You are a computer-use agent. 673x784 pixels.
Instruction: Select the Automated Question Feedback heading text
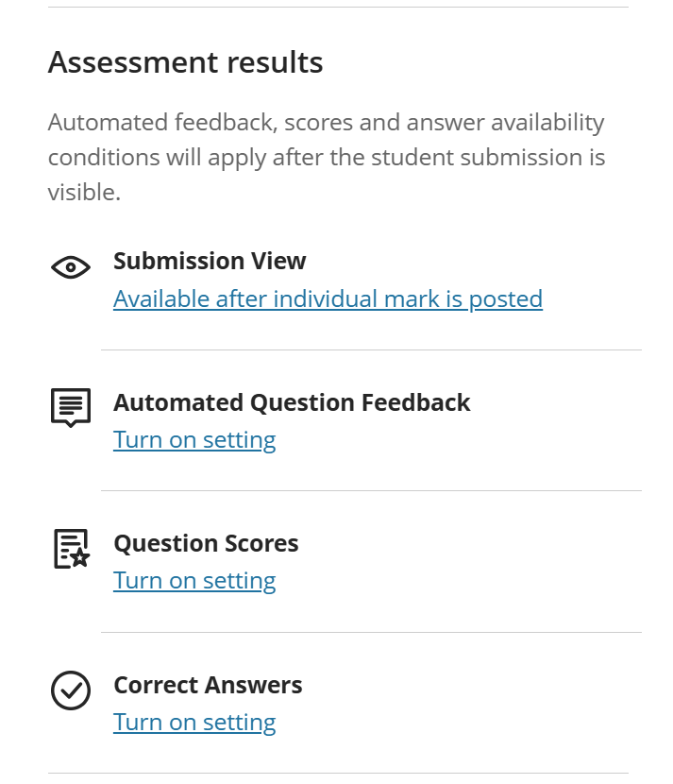click(x=292, y=402)
